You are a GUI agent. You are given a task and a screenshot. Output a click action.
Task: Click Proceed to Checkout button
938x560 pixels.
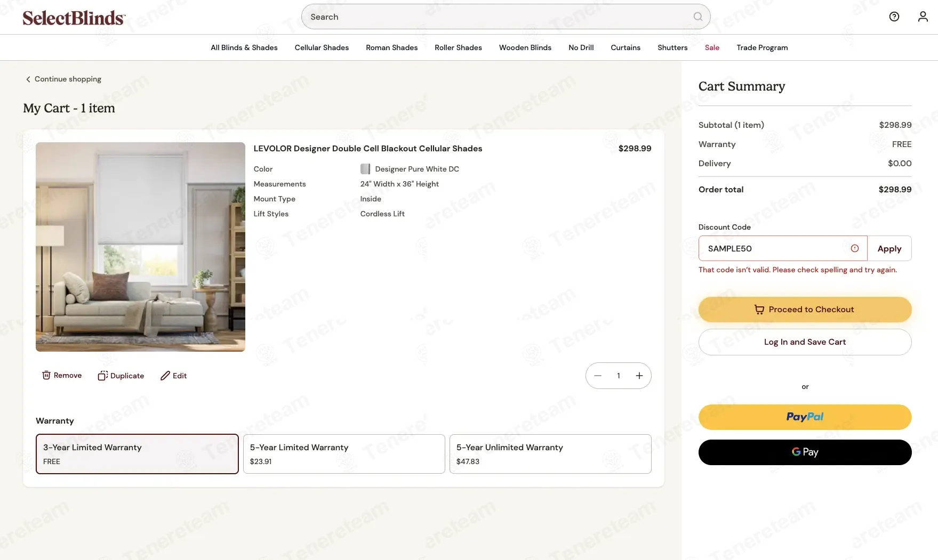(805, 310)
